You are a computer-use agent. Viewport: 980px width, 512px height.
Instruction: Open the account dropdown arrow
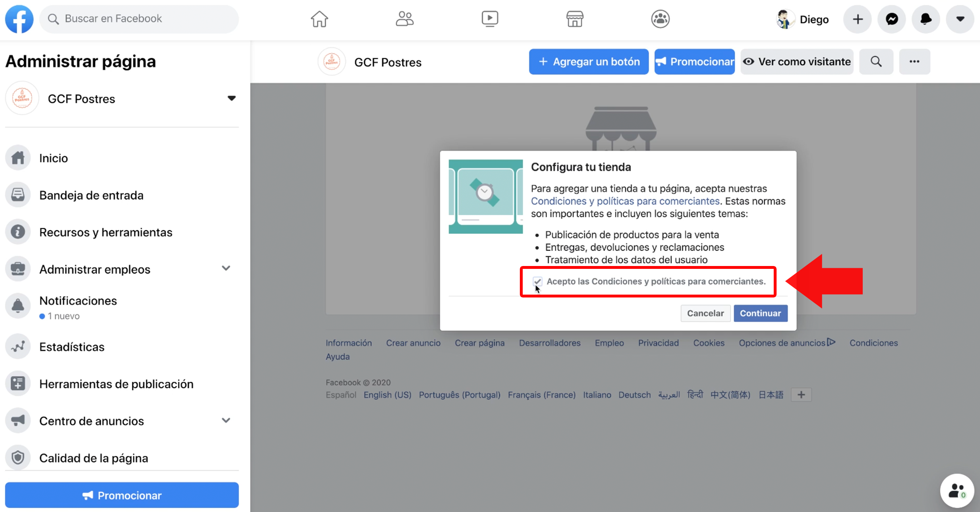[960, 19]
